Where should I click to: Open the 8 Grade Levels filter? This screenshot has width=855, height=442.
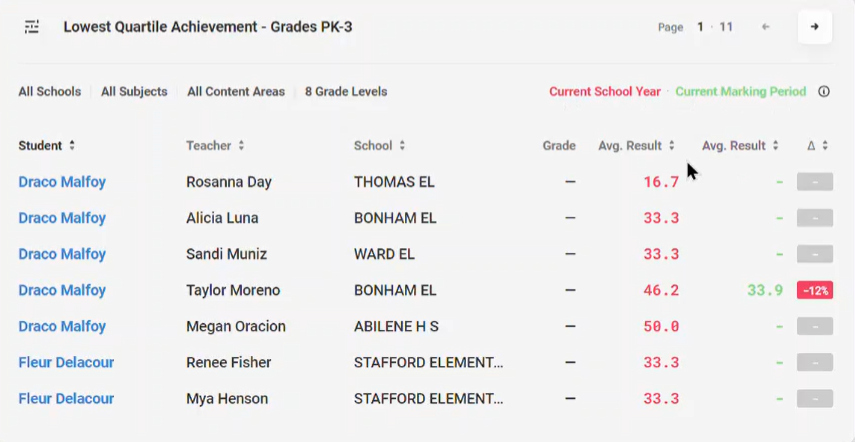coord(346,92)
